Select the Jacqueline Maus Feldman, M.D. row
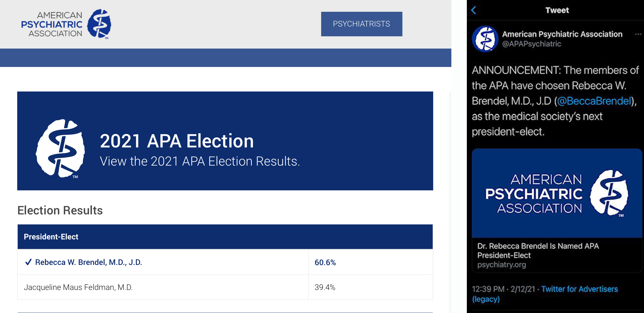Viewport: 644px width, 313px height. (x=225, y=287)
